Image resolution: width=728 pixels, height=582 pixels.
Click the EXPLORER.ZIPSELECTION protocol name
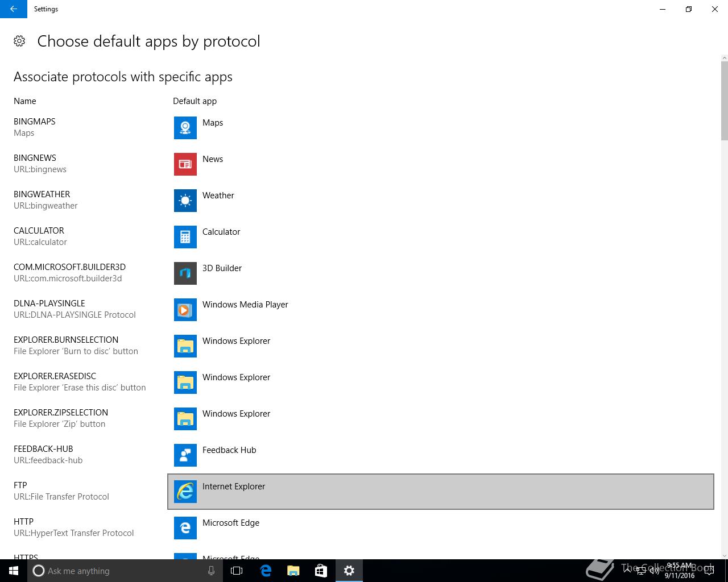tap(61, 413)
